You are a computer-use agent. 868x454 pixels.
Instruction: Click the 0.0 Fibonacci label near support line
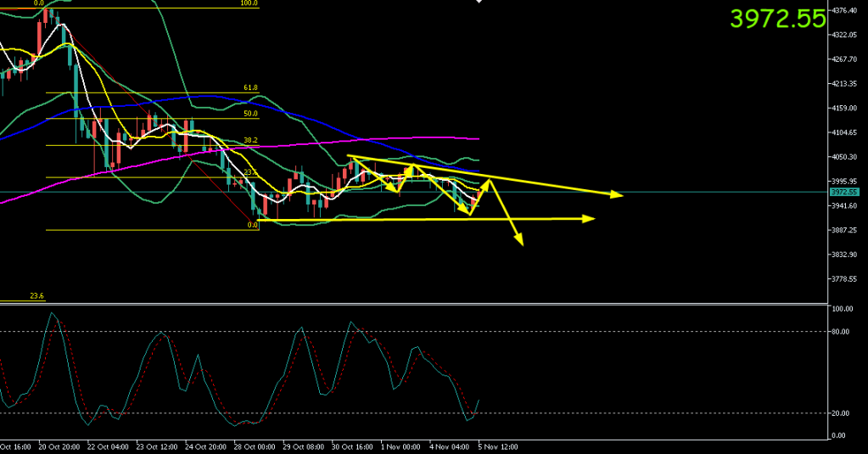point(252,225)
